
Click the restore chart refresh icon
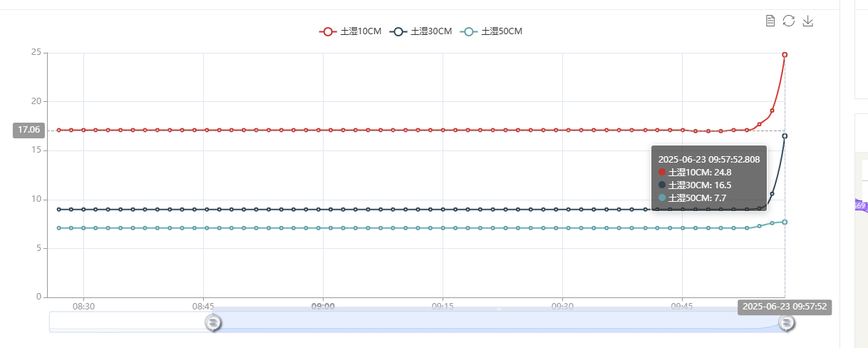click(x=789, y=21)
